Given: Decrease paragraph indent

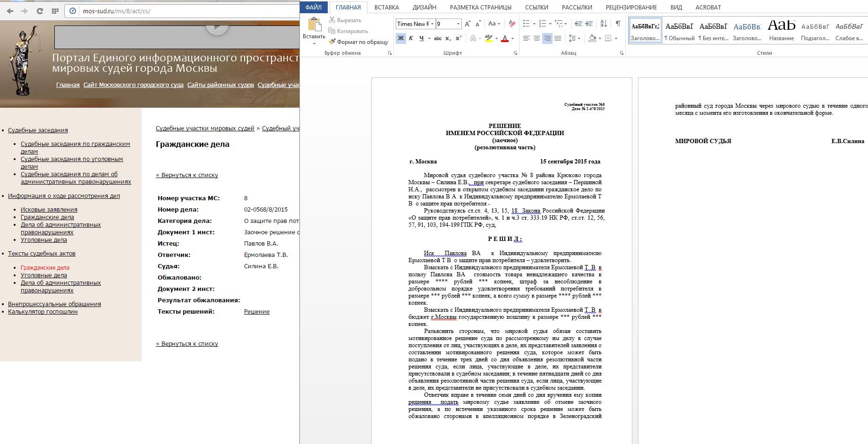Looking at the screenshot, I should (579, 24).
